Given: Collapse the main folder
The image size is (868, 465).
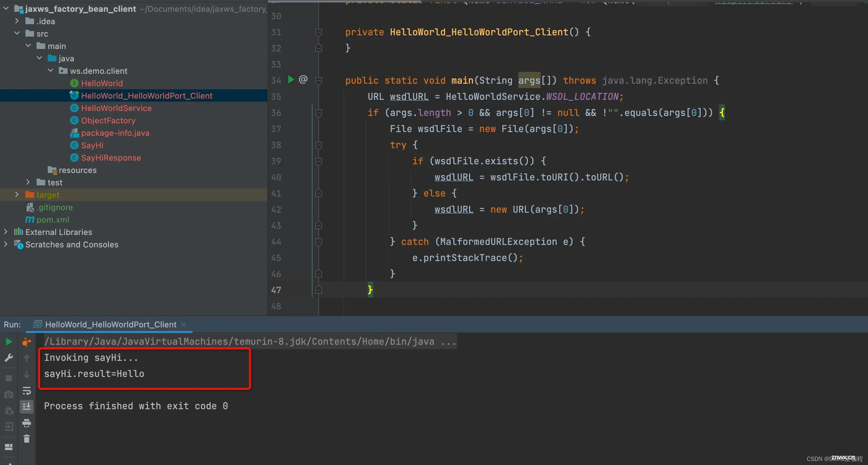Looking at the screenshot, I should tap(28, 46).
